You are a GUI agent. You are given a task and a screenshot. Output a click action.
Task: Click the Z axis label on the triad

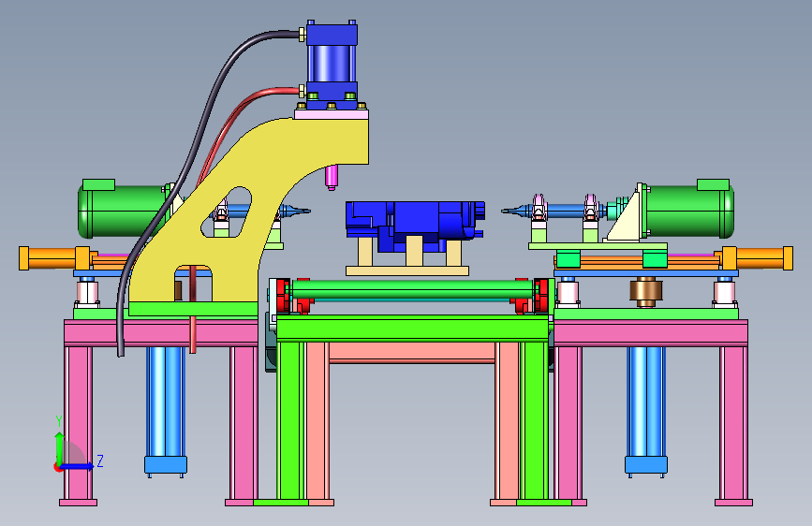tap(100, 460)
